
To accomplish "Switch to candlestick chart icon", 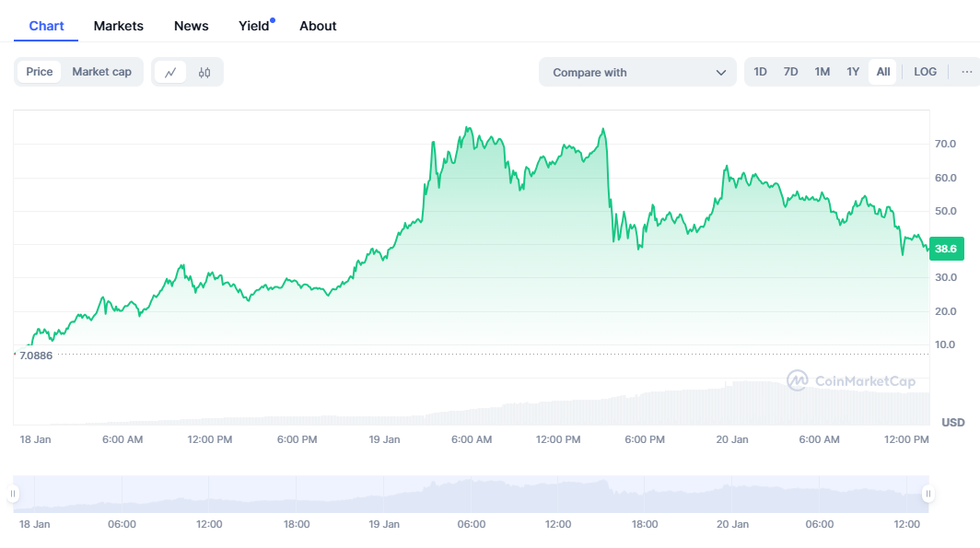I will 204,72.
